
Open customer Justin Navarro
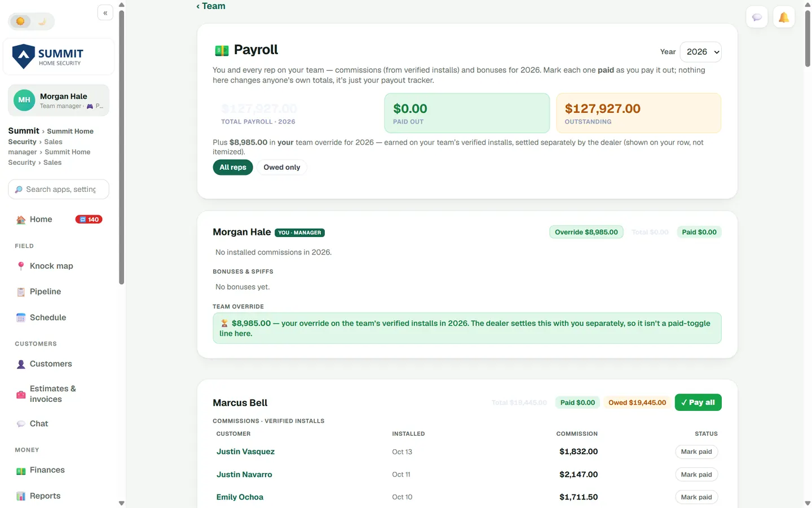click(244, 475)
